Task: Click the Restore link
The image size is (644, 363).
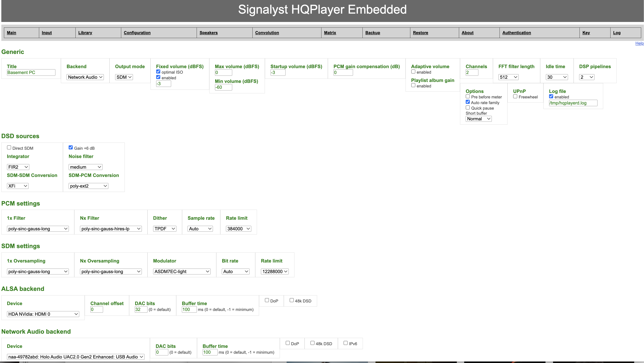Action: pyautogui.click(x=421, y=33)
